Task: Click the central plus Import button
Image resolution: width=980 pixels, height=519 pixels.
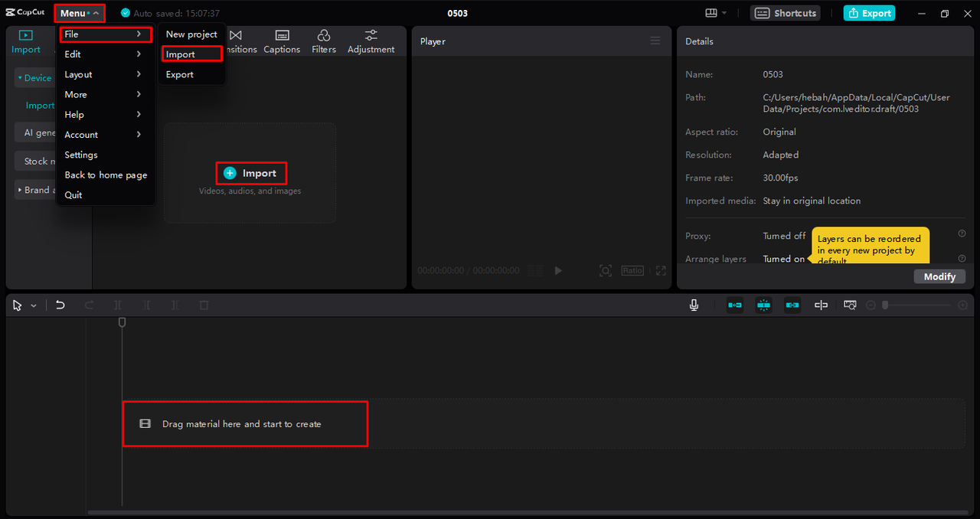Action: tap(250, 173)
